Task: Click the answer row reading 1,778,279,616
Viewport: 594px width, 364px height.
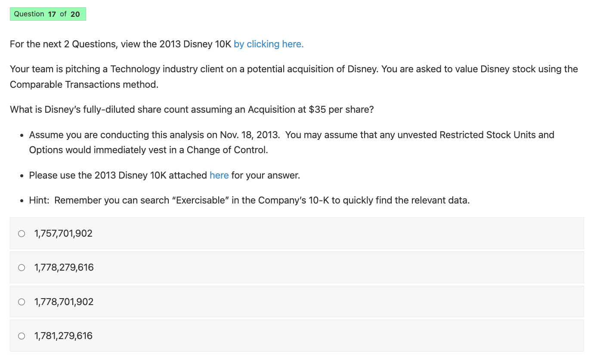Action: point(64,267)
